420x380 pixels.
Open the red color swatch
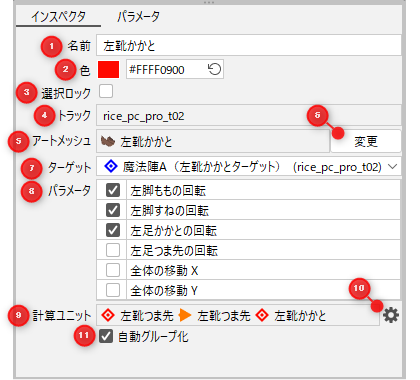pyautogui.click(x=108, y=69)
